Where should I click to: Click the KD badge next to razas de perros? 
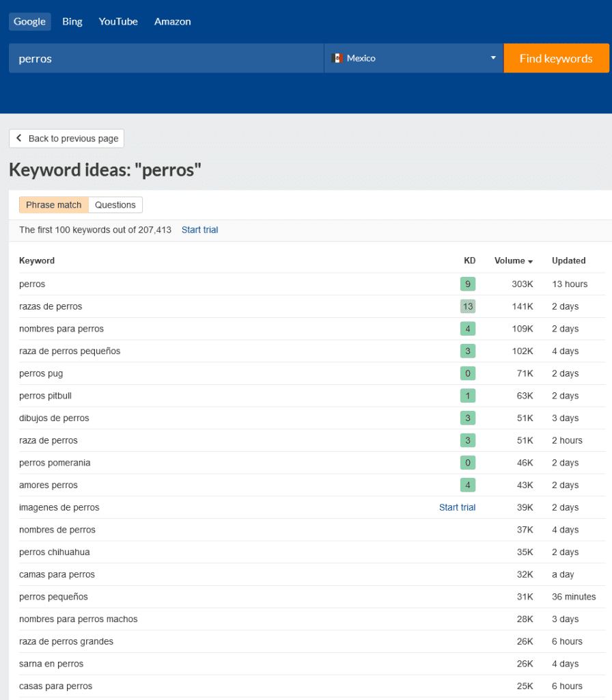tap(468, 306)
